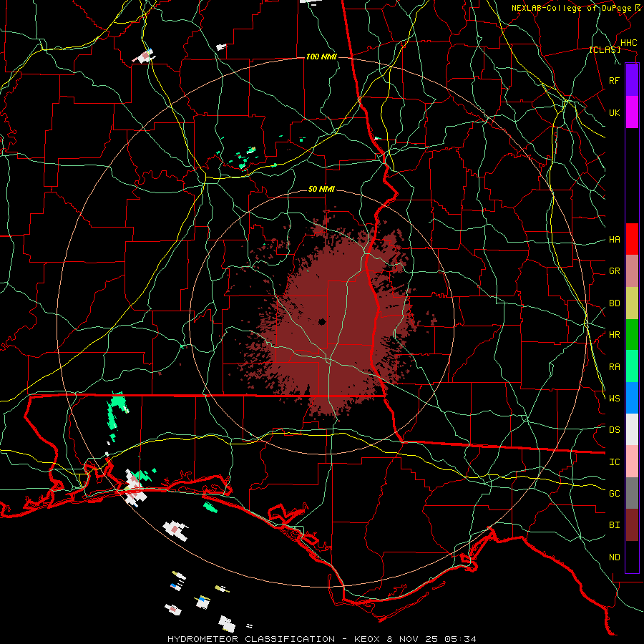The image size is (644, 644).
Task: Click the RA light green legend swatch
Action: 632,366
